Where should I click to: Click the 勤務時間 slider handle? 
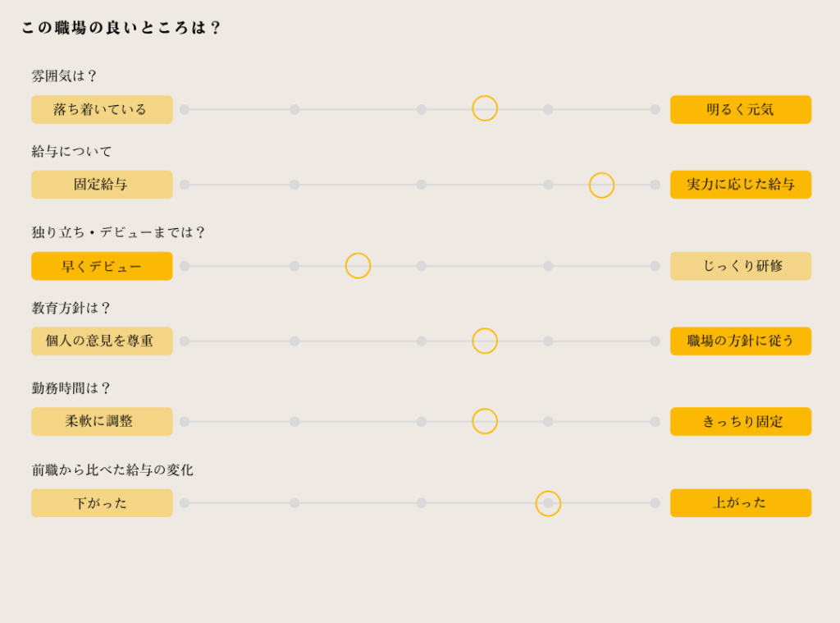point(485,421)
